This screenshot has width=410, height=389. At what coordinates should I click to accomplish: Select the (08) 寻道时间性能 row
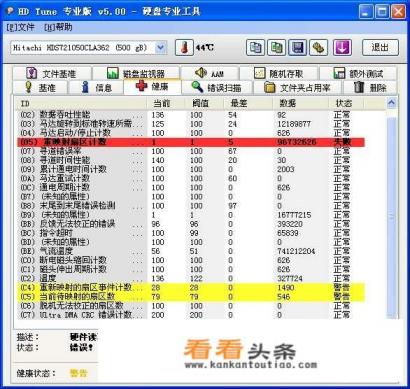(x=191, y=160)
